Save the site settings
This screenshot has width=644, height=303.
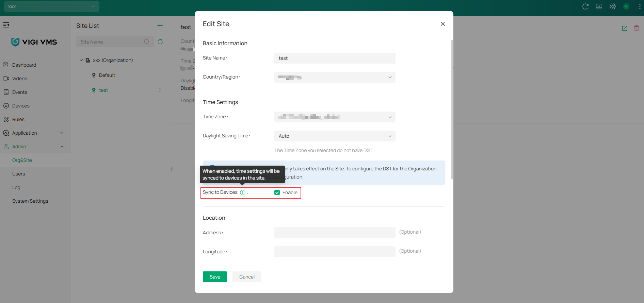(x=215, y=277)
